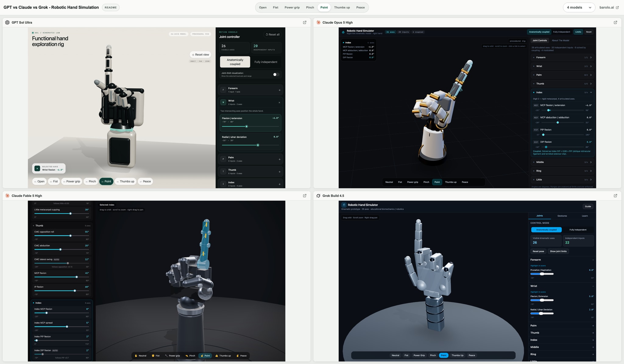Toggle Show joint limits in Grok panel

point(558,251)
